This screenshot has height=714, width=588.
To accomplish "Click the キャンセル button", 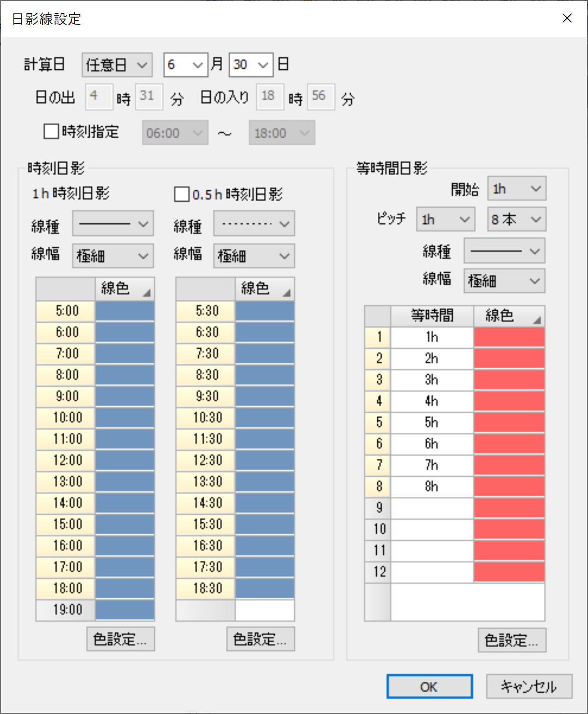I will 529,686.
